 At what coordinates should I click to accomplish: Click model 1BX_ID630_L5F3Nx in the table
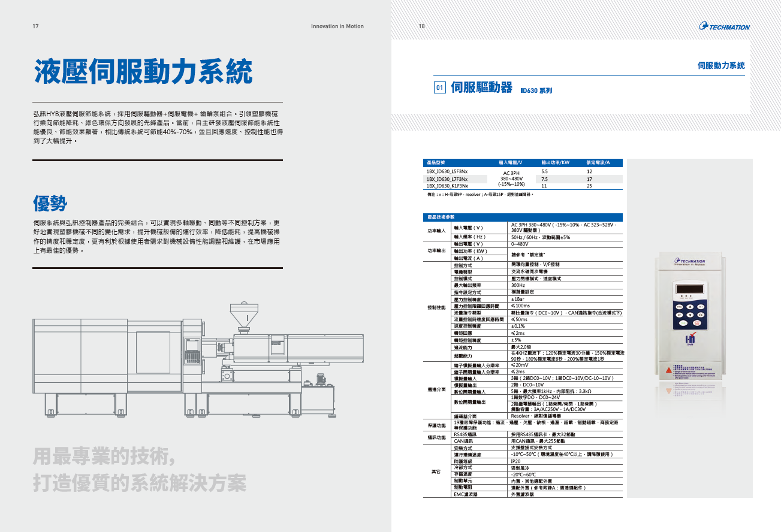447,171
